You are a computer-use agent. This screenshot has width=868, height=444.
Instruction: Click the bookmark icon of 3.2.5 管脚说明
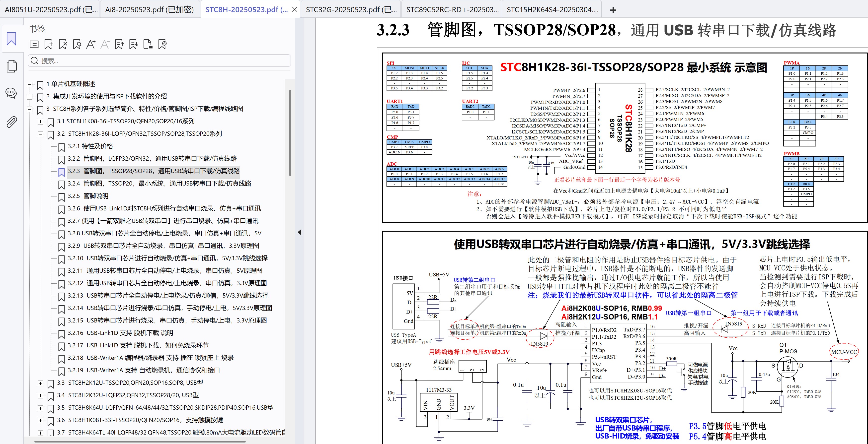[61, 197]
